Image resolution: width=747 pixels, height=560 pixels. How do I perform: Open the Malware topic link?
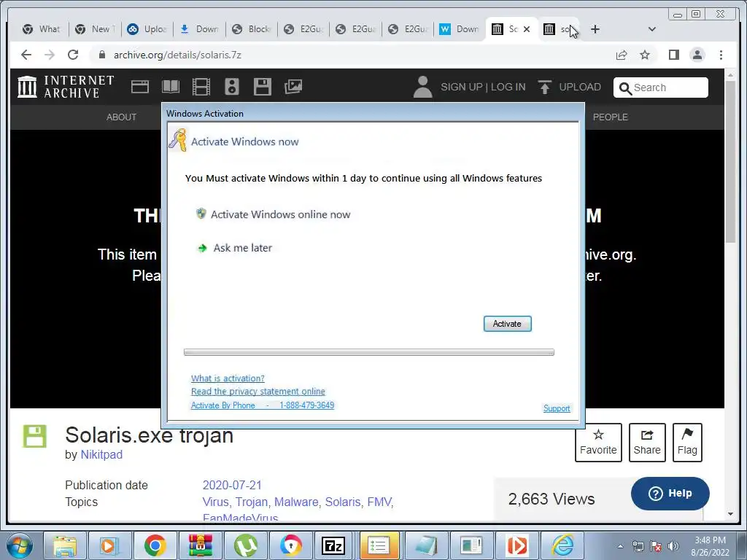296,502
